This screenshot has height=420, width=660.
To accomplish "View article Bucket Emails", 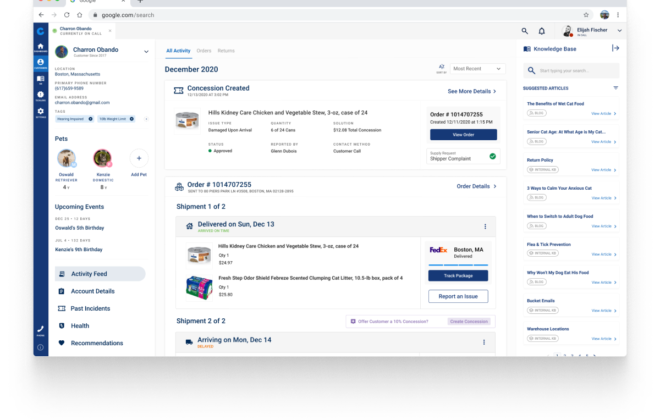I will pyautogui.click(x=604, y=311).
